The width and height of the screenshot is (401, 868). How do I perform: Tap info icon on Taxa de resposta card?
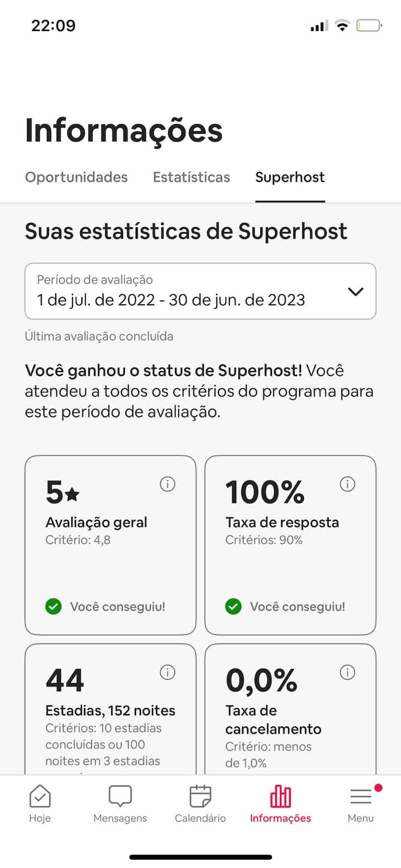pos(347,484)
